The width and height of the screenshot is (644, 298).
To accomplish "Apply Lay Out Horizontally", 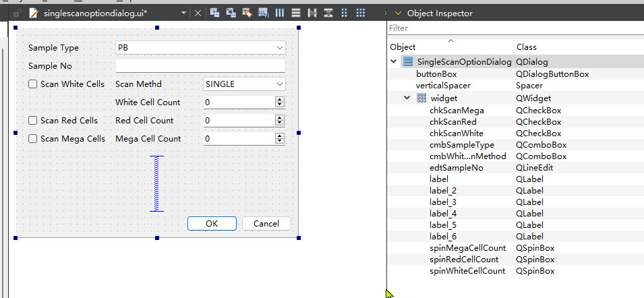I will click(280, 13).
